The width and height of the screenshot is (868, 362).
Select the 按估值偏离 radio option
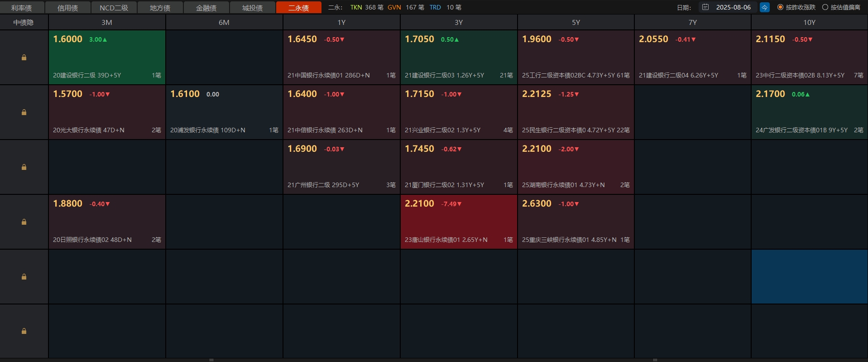(x=841, y=7)
